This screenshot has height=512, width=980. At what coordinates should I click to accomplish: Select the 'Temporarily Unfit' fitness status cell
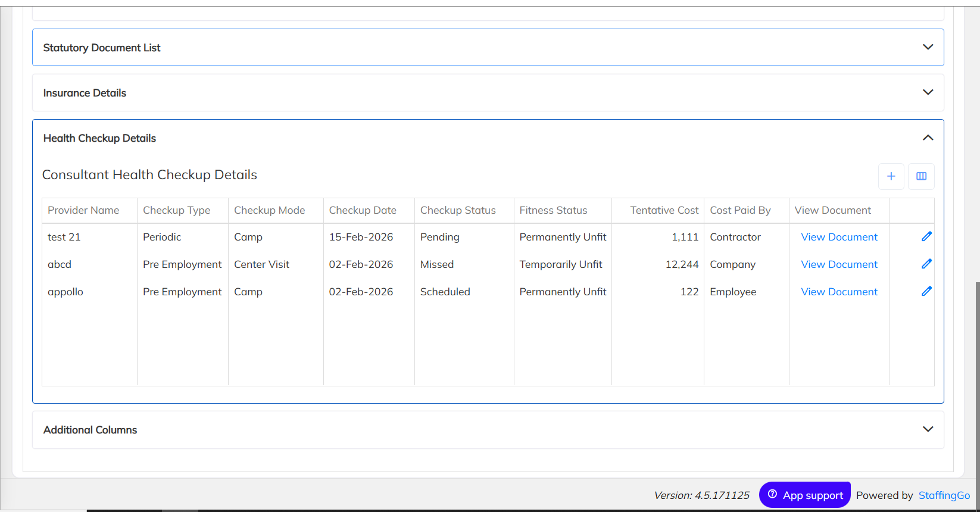point(563,264)
